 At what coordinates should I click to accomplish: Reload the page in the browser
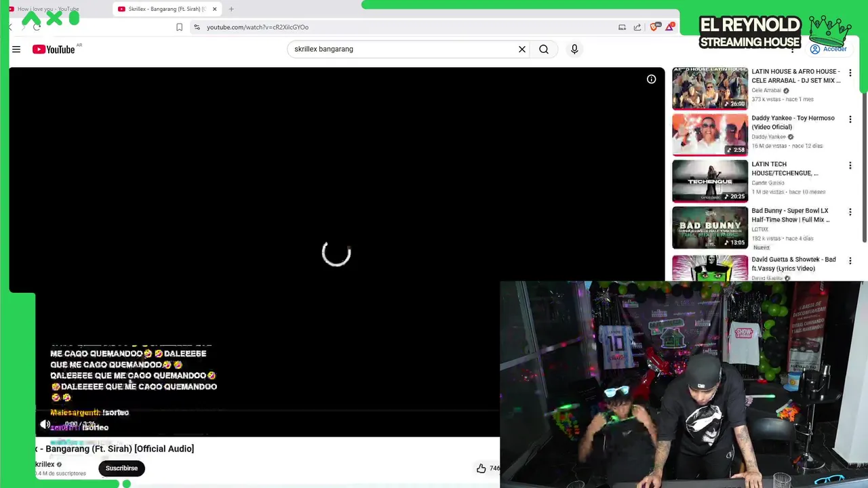[37, 27]
